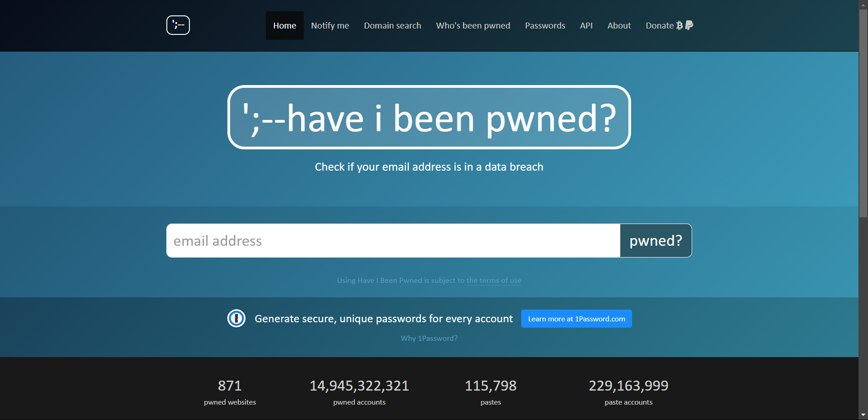Select the Home menu item
Image resolution: width=868 pixels, height=420 pixels.
(284, 25)
